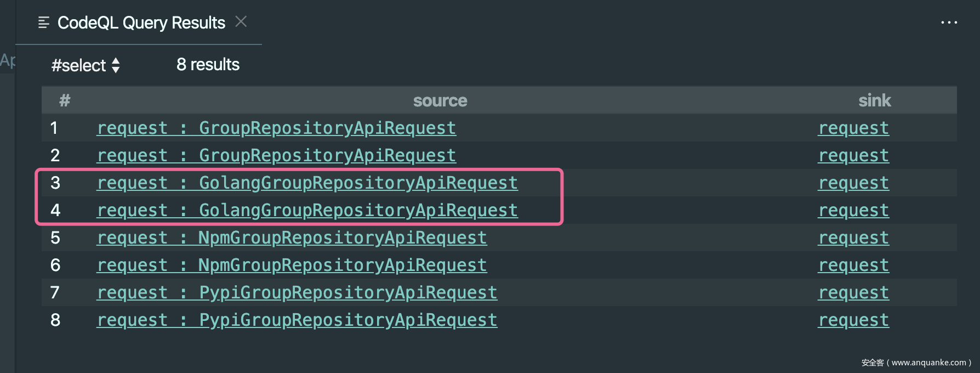Open row 4 GolangGroupRepositoryApiRequest source link

click(x=307, y=210)
